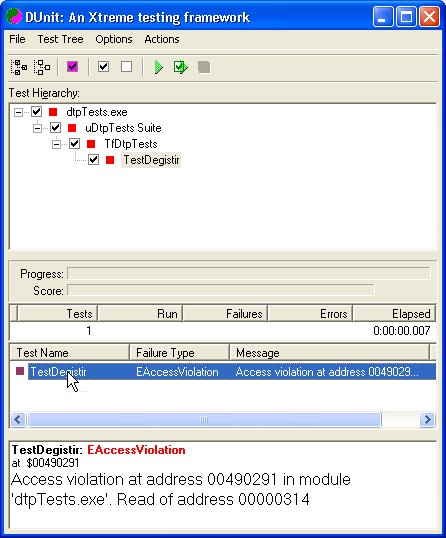Collapse the uDtpTests Suite node
The width and height of the screenshot is (446, 538).
tap(37, 128)
